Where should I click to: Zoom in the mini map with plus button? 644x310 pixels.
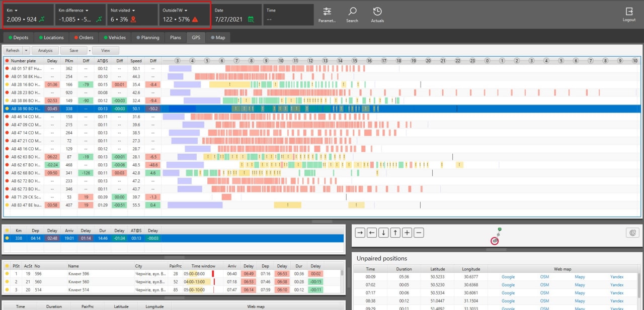[407, 233]
